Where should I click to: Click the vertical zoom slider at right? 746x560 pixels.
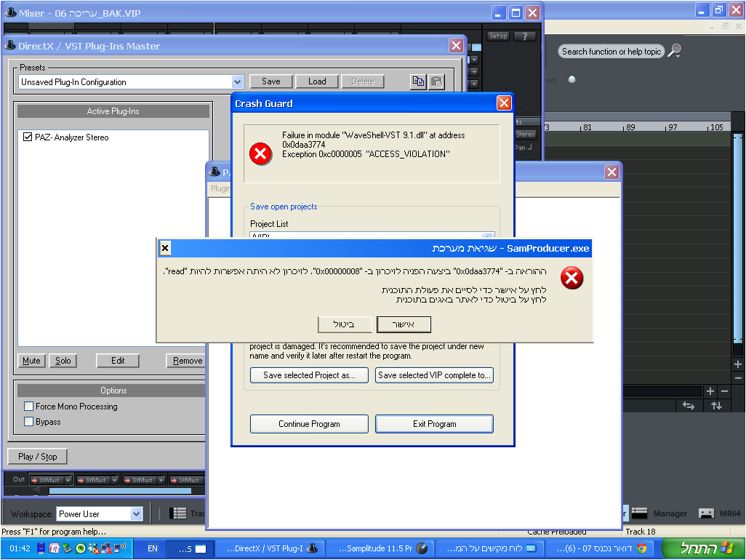(738, 238)
